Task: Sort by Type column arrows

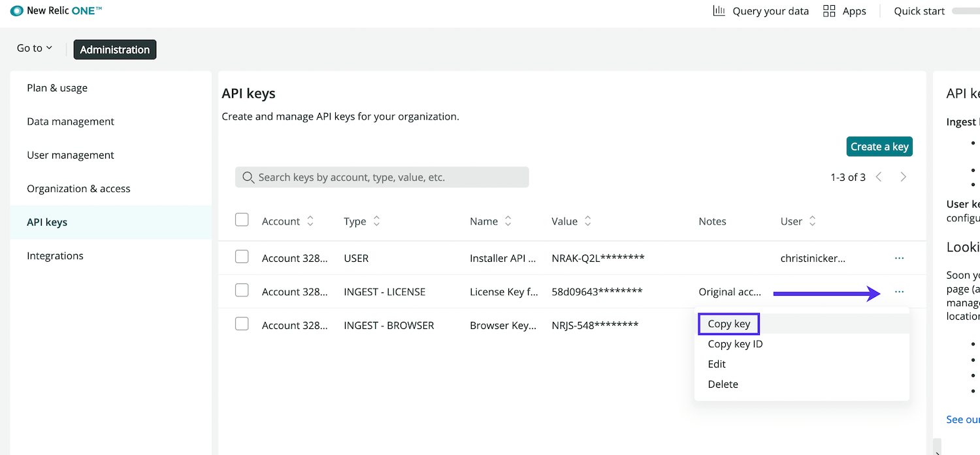Action: [x=376, y=221]
